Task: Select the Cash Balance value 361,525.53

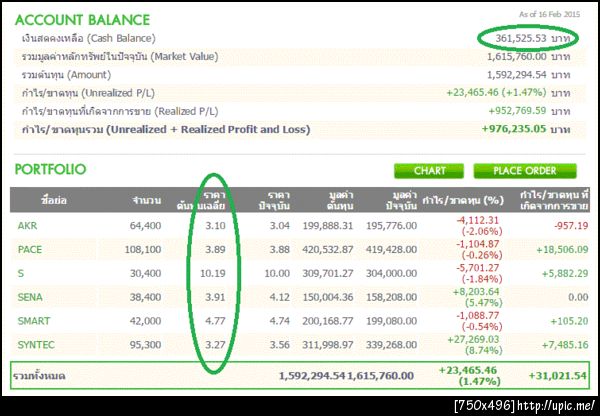Action: click(x=521, y=38)
